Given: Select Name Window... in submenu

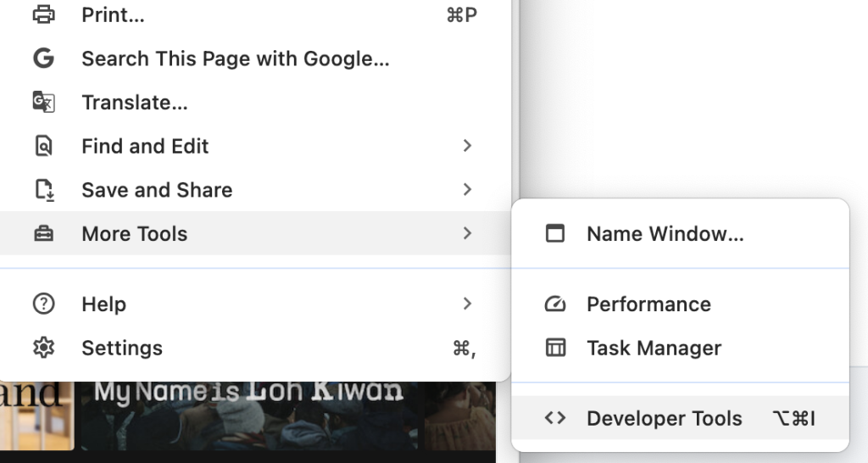Looking at the screenshot, I should [x=681, y=233].
